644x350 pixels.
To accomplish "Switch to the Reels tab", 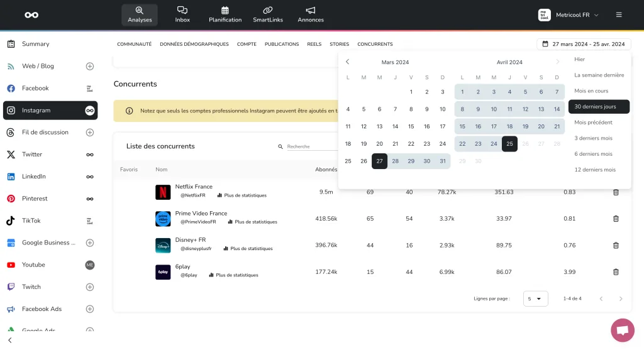I will click(x=314, y=44).
